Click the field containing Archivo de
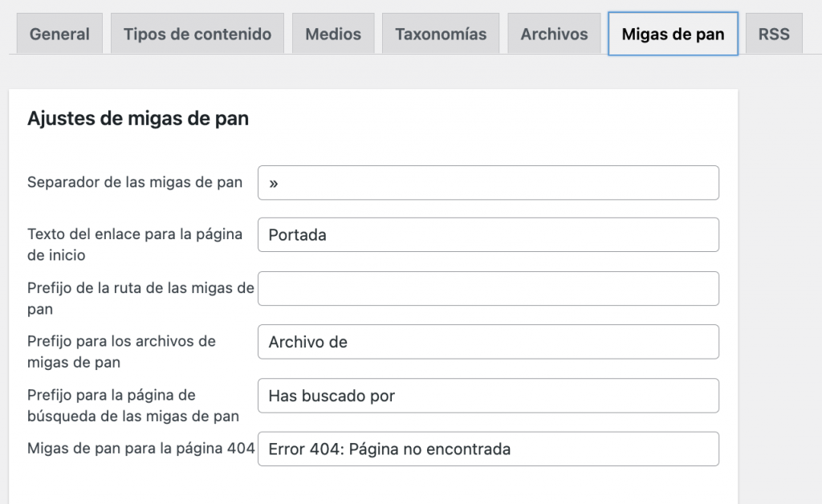Screen dimensions: 822x504 click(488, 342)
